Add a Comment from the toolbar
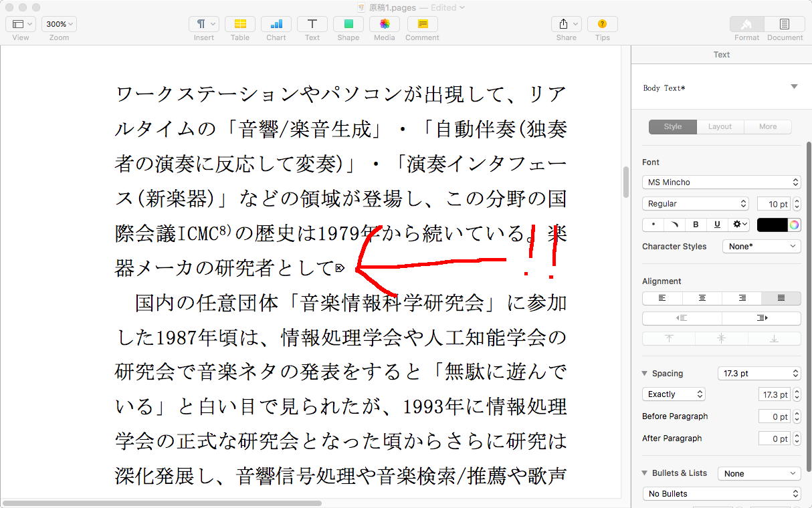 422,24
